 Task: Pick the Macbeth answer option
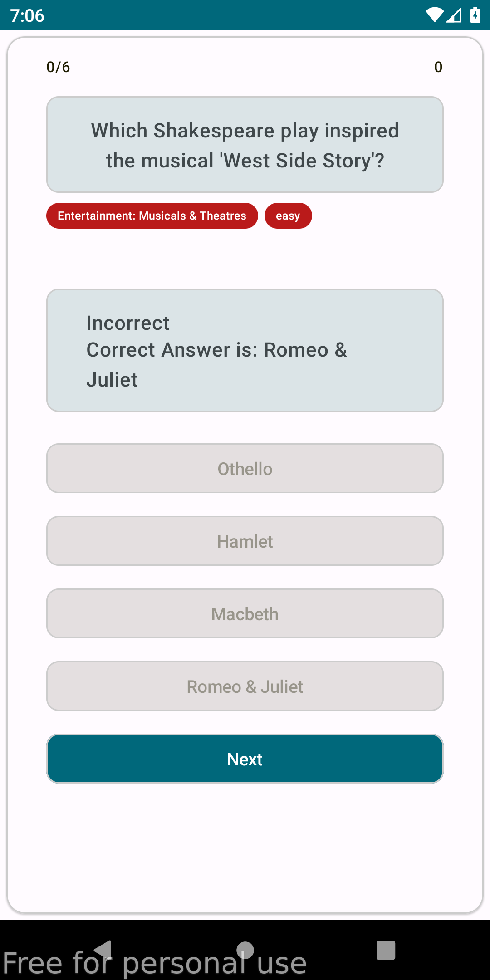(245, 613)
